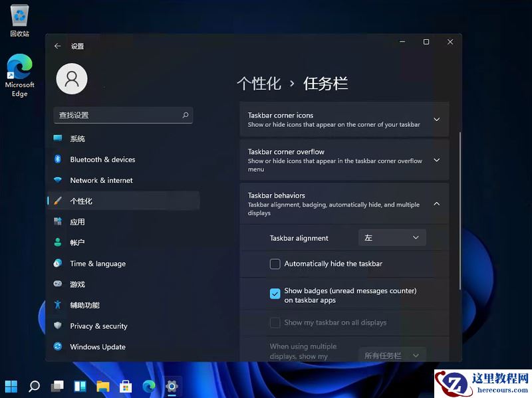Click the user account avatar in Settings

click(72, 78)
